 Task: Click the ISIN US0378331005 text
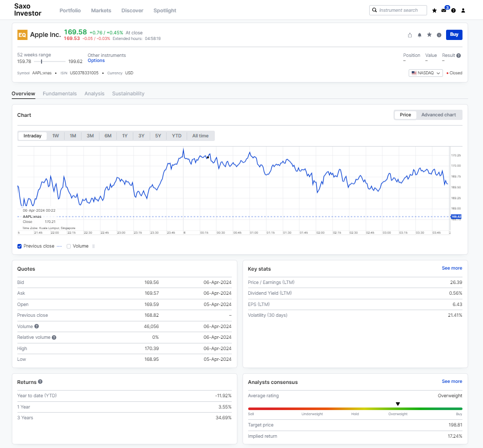(x=84, y=73)
